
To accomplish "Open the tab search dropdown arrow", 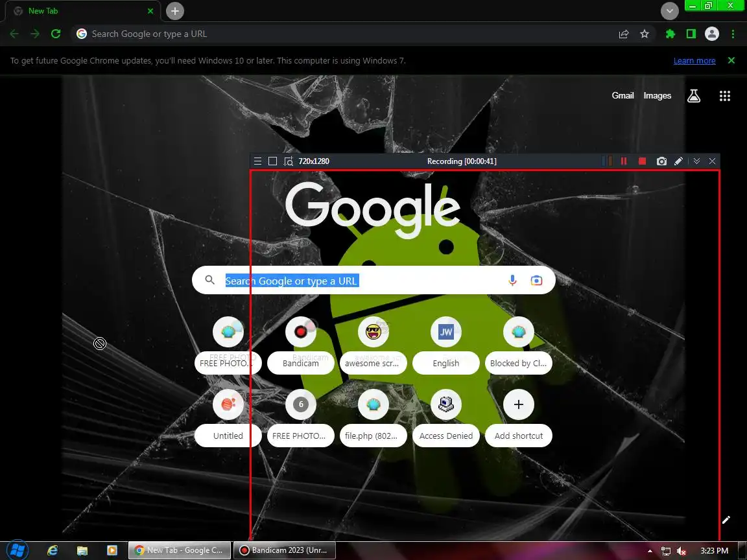I will click(669, 11).
